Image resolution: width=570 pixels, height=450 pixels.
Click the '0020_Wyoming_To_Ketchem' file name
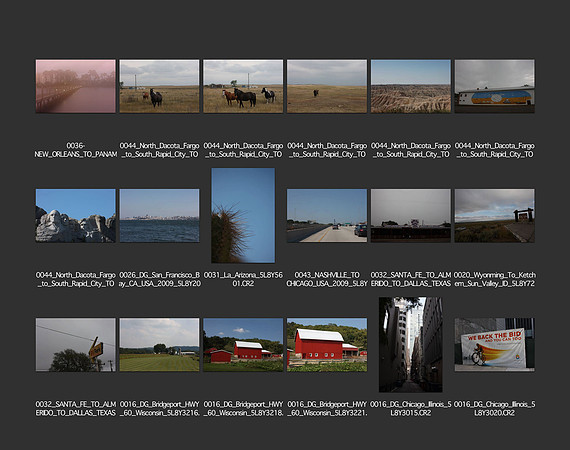tap(494, 279)
